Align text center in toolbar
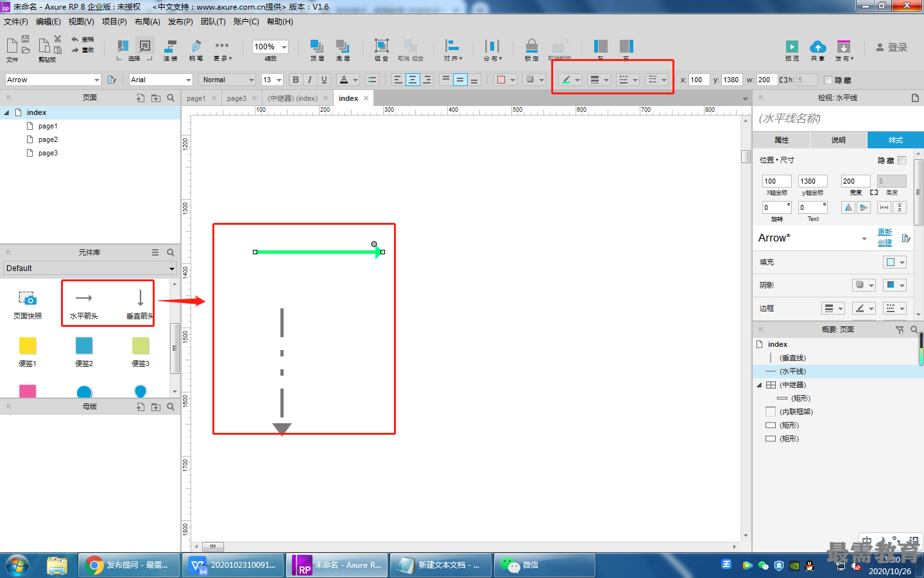Viewport: 924px width, 578px height. tap(413, 80)
